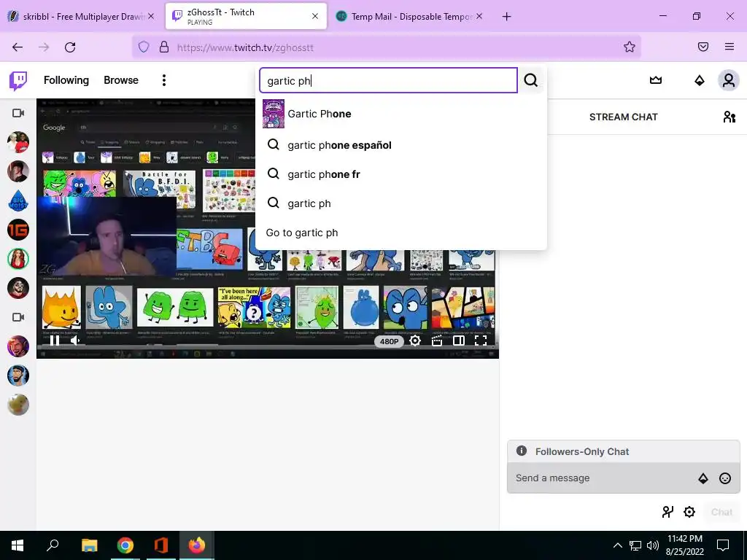Viewport: 747px width, 560px height.
Task: Bookmark this page with the star
Action: pyautogui.click(x=630, y=47)
